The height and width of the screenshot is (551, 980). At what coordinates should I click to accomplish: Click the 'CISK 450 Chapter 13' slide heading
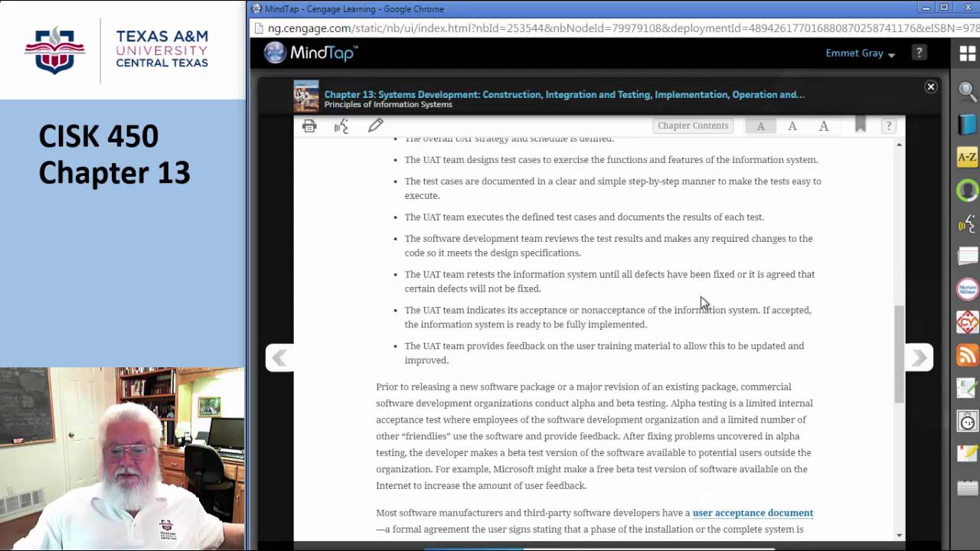(114, 155)
